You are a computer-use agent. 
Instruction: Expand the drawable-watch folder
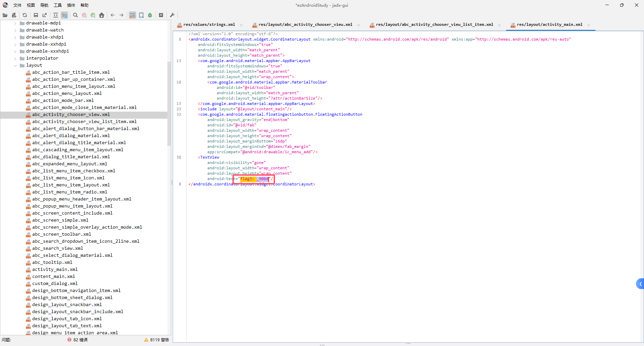(x=15, y=30)
